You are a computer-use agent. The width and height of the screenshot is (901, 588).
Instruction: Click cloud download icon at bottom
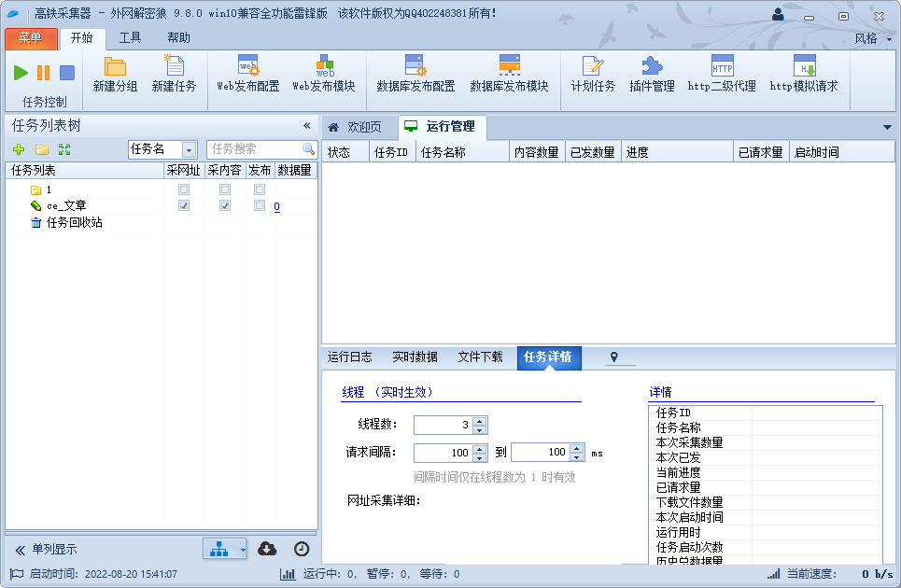[267, 549]
